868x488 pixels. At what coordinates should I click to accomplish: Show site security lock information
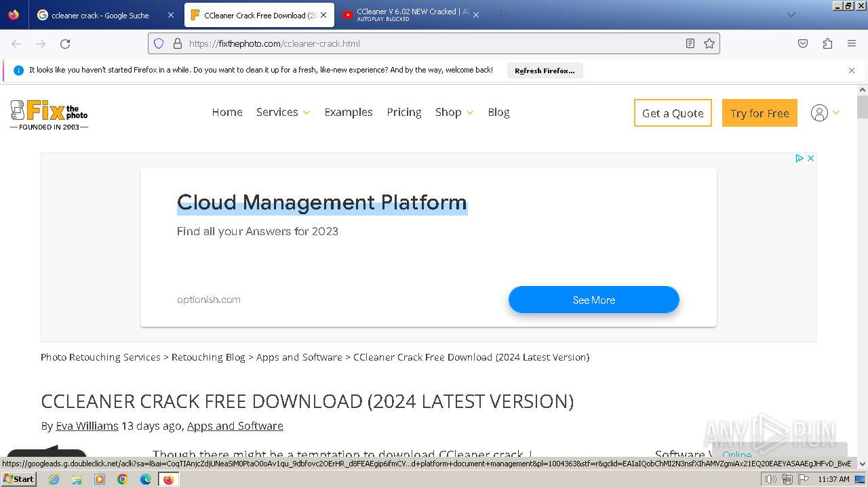click(x=178, y=43)
